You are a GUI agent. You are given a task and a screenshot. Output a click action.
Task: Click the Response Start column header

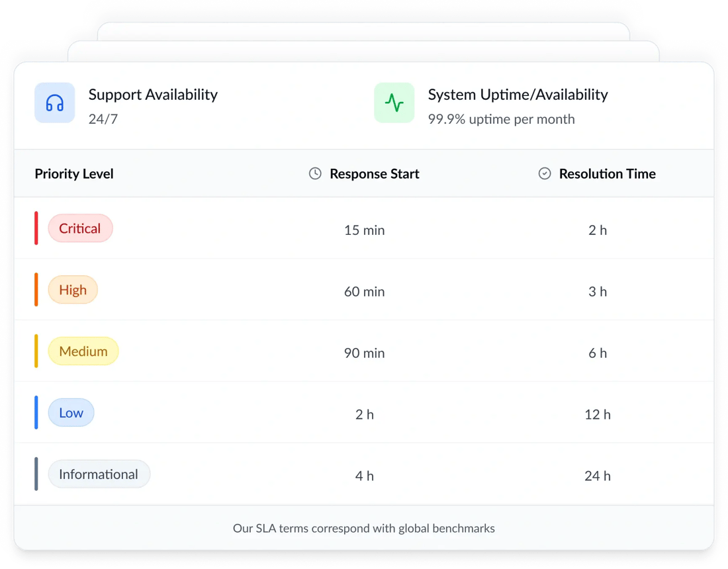[x=374, y=174]
